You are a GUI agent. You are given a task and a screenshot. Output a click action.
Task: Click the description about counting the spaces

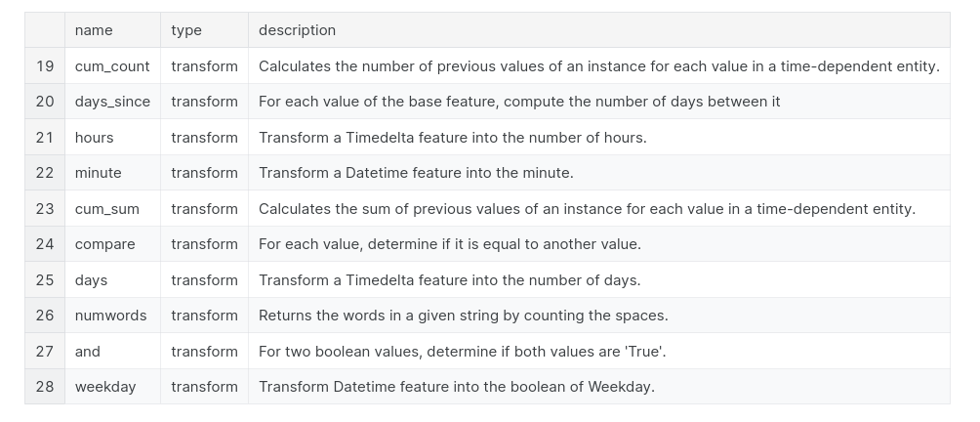coord(463,316)
